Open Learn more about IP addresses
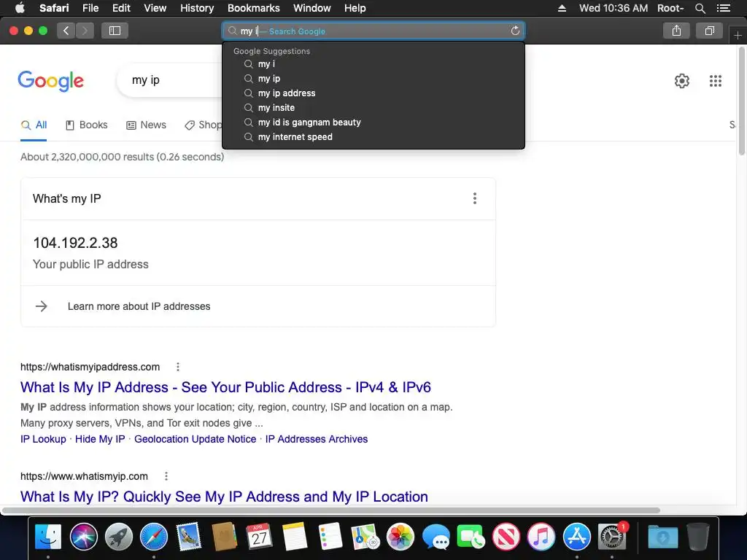747x560 pixels. pyautogui.click(x=139, y=306)
